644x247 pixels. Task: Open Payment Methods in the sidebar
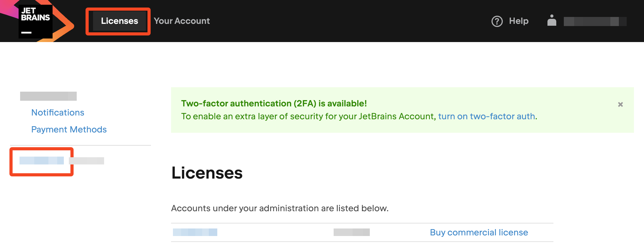tap(69, 129)
